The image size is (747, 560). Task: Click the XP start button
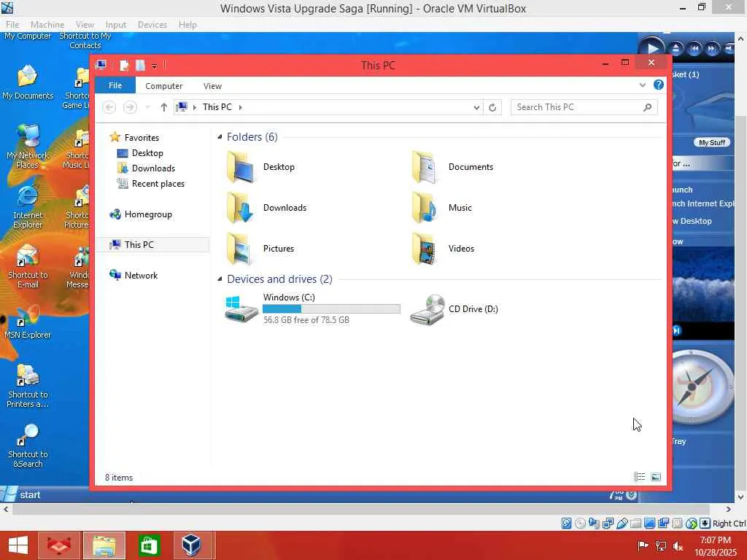[x=23, y=495]
